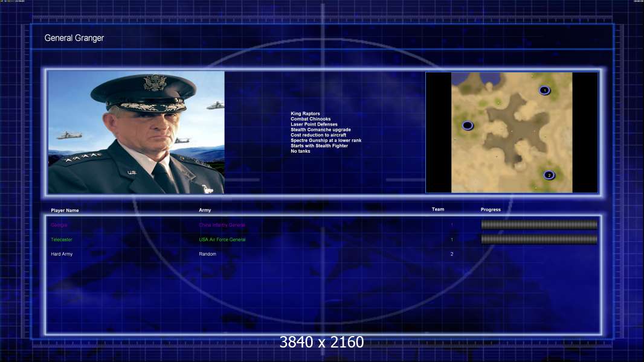Viewport: 644px width, 362px height.
Task: Click the 'King Raptors' line
Action: point(305,113)
